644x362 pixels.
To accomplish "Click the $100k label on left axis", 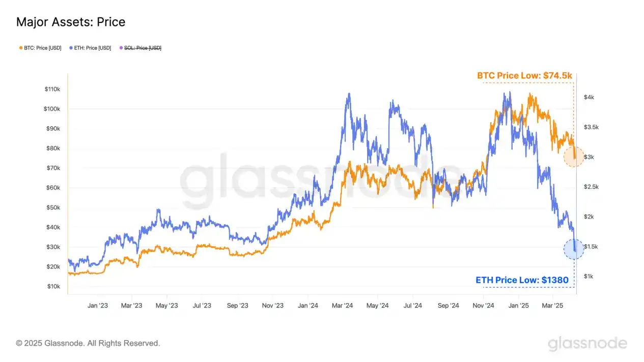I will click(x=52, y=109).
